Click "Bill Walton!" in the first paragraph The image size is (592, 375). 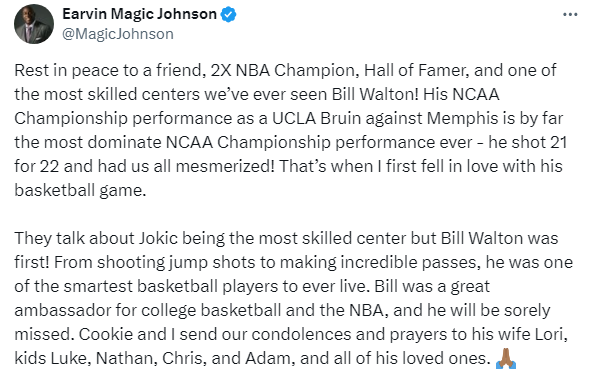(375, 94)
